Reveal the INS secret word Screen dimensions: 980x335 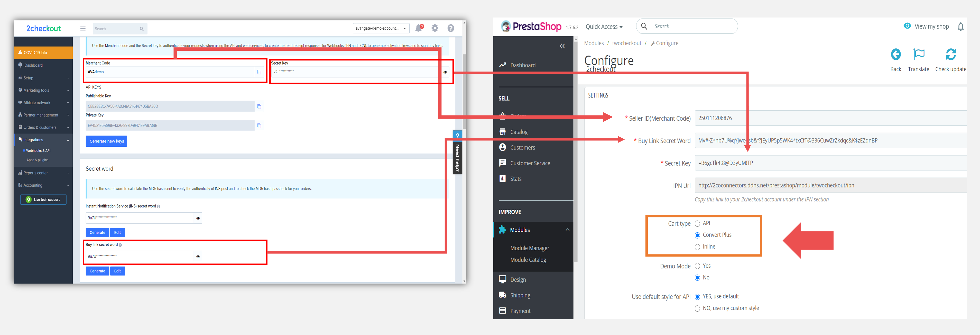(198, 218)
